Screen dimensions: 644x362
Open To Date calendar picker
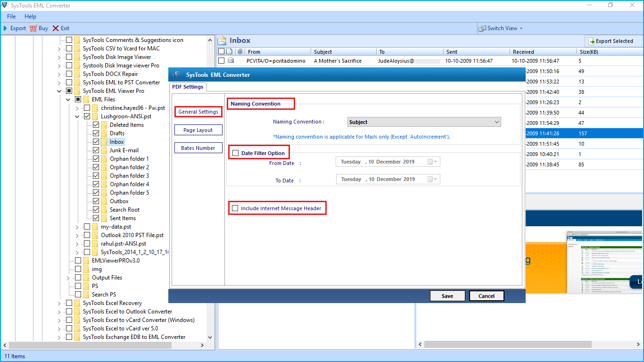click(x=433, y=179)
